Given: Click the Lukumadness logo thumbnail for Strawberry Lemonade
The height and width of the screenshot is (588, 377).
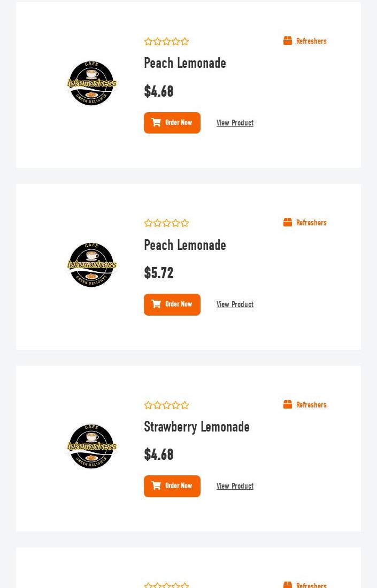Looking at the screenshot, I should [91, 446].
